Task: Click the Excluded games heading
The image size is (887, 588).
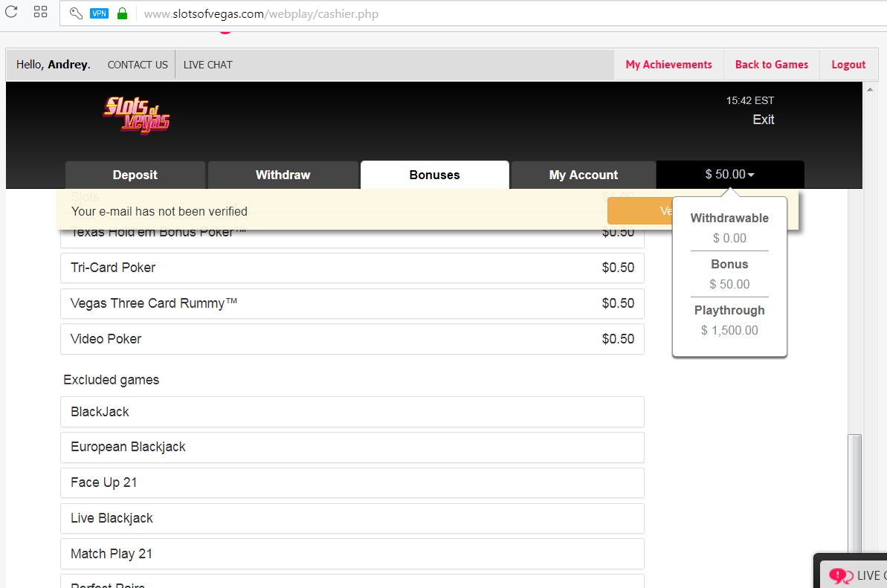Action: coord(111,380)
